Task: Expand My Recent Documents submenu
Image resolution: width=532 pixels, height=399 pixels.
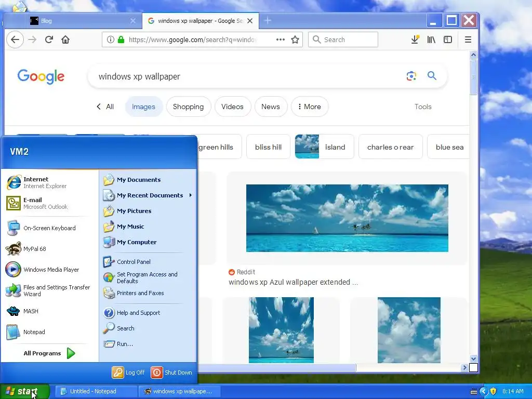Action: 148,195
